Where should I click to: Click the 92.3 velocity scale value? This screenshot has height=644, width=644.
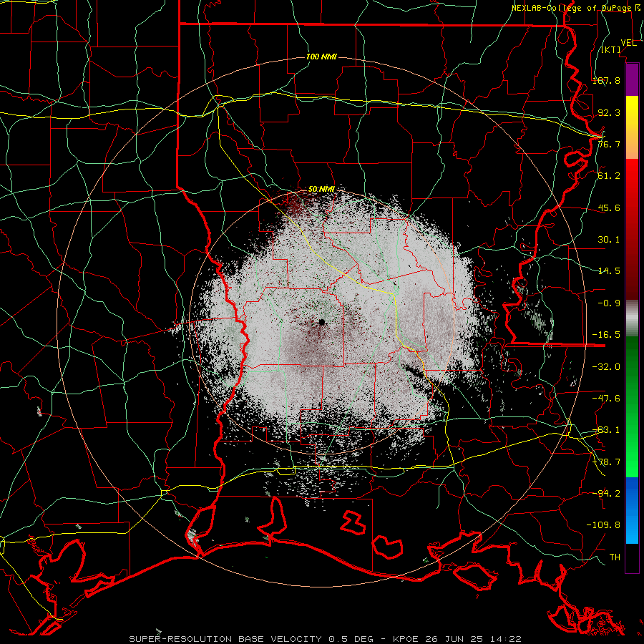coord(609,112)
